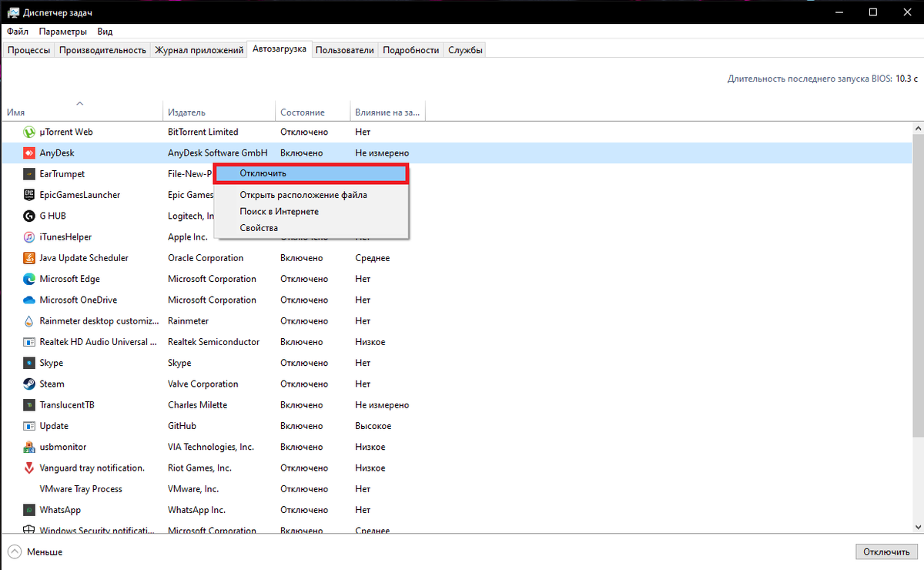Switch to the Производительность tab
924x570 pixels.
(x=102, y=50)
